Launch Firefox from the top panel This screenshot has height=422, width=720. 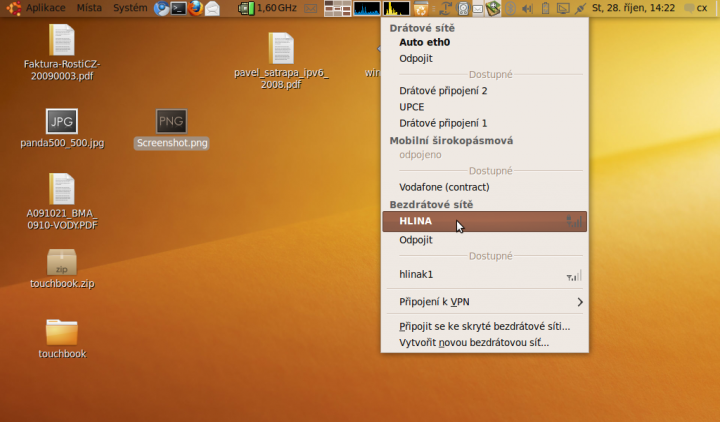click(x=196, y=8)
